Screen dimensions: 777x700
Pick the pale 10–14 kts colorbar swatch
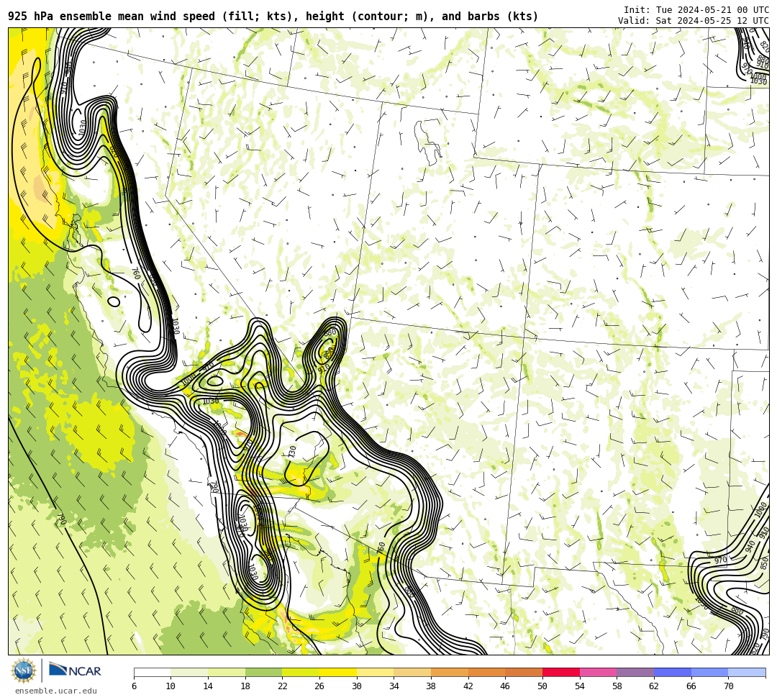(189, 672)
